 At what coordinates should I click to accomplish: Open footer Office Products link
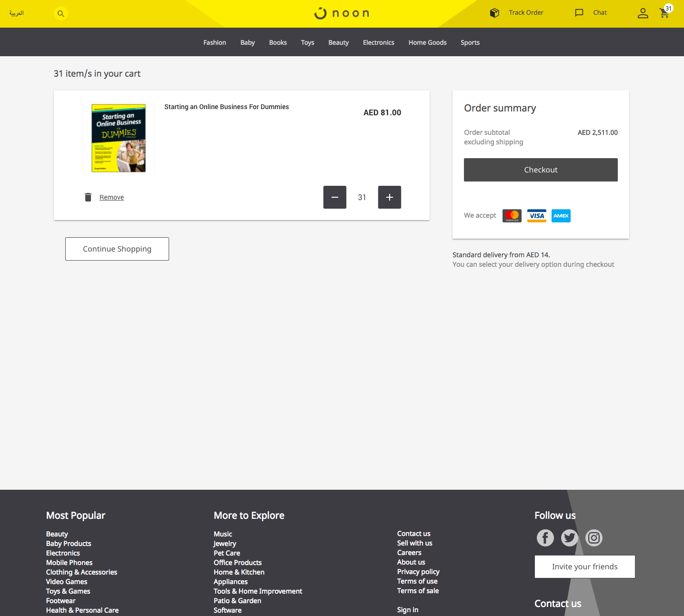(238, 563)
